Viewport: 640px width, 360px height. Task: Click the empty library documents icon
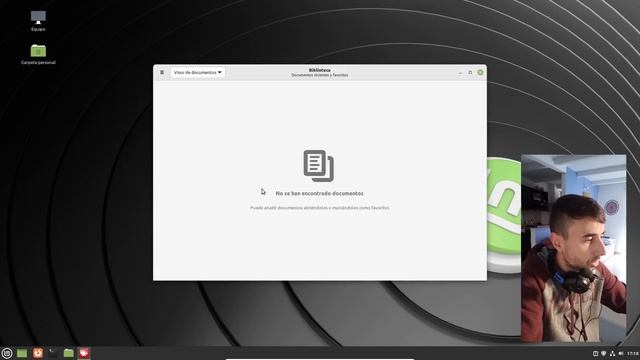pyautogui.click(x=319, y=166)
